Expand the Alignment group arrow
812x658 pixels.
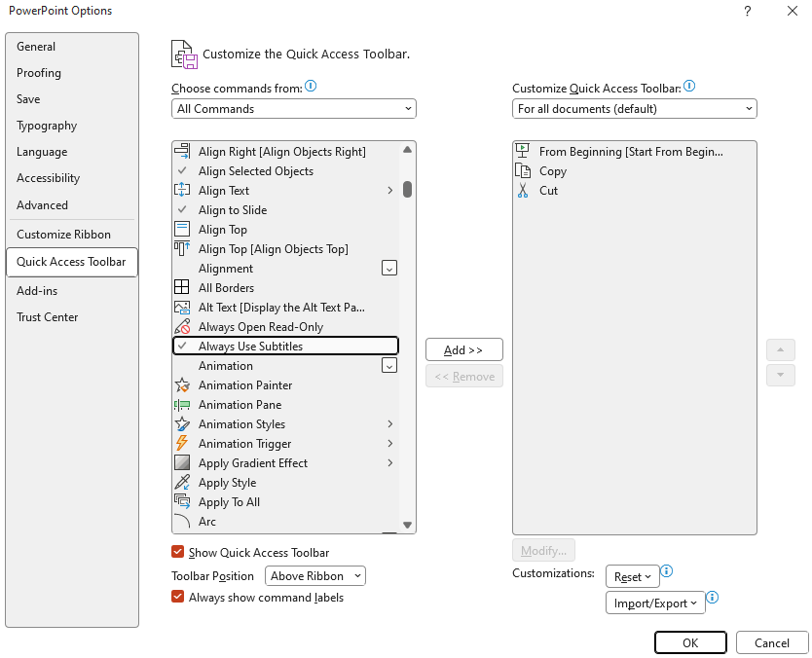(388, 269)
